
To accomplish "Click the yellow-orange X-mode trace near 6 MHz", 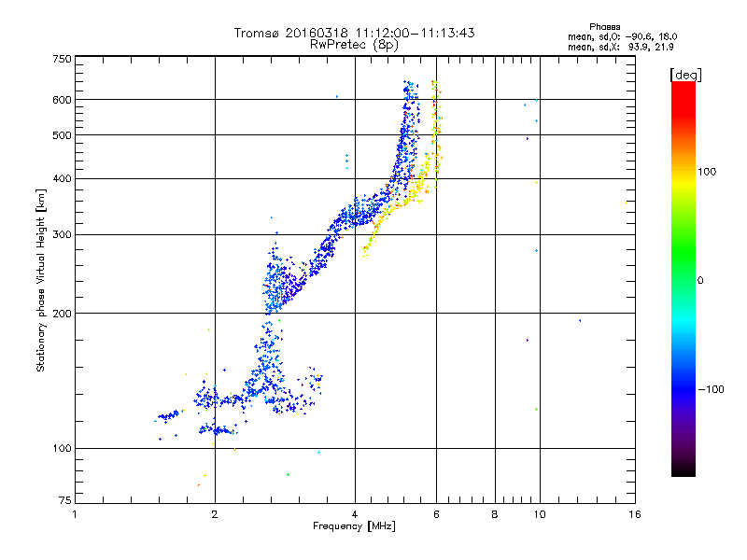I will point(435,133).
